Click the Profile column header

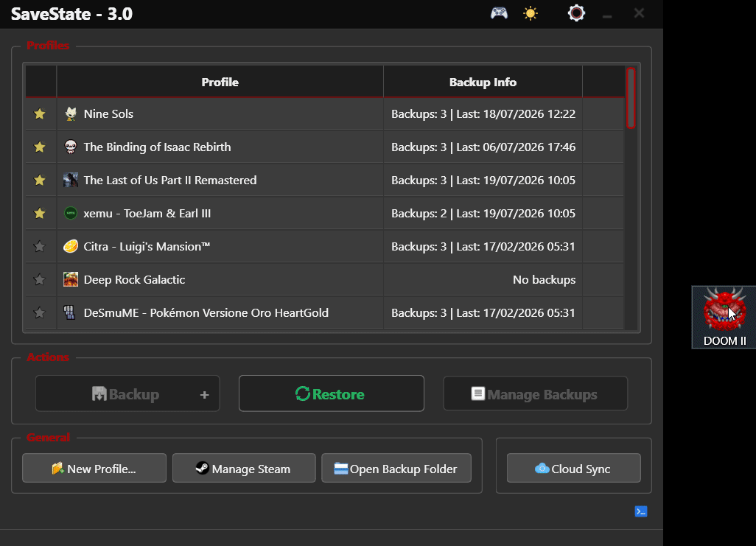tap(220, 82)
